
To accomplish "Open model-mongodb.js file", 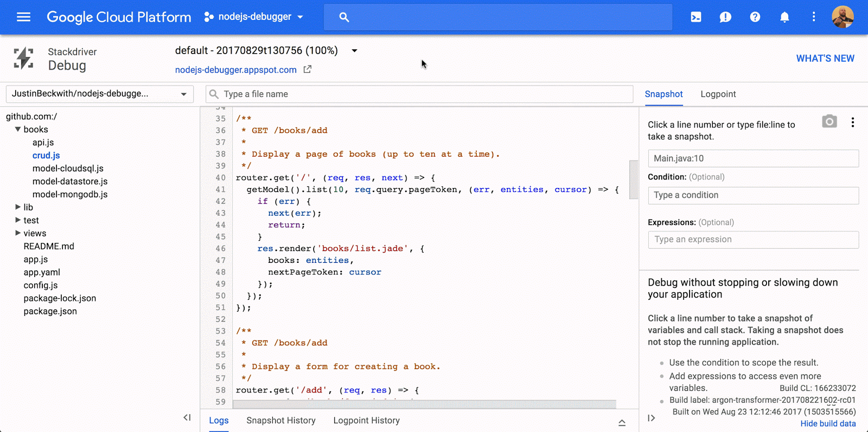I will 70,195.
